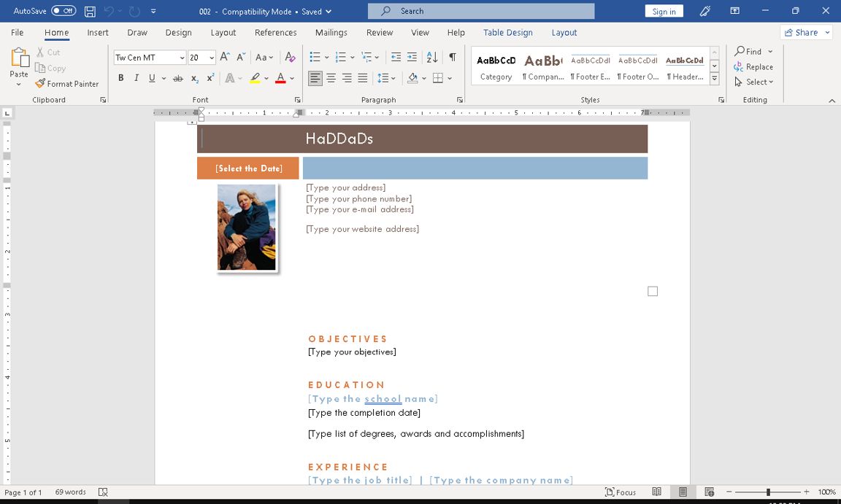Switch to the Insert tab
841x504 pixels.
(98, 33)
